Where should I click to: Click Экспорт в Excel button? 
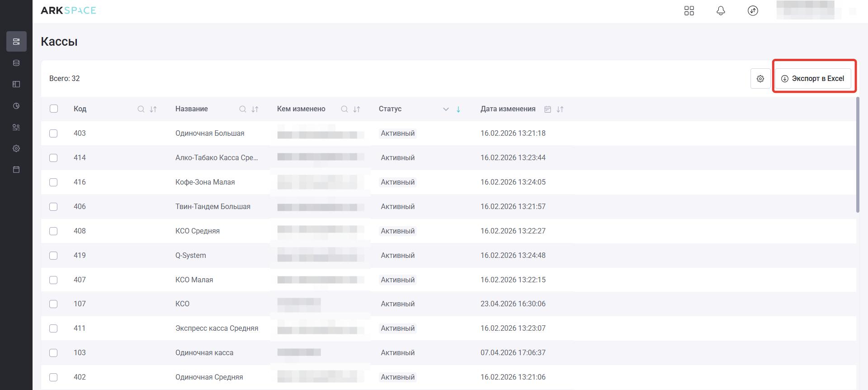813,79
